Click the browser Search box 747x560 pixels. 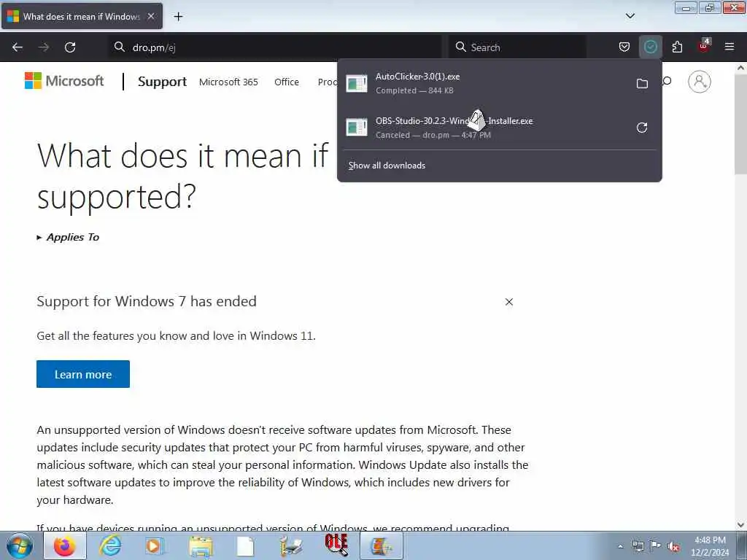(517, 47)
